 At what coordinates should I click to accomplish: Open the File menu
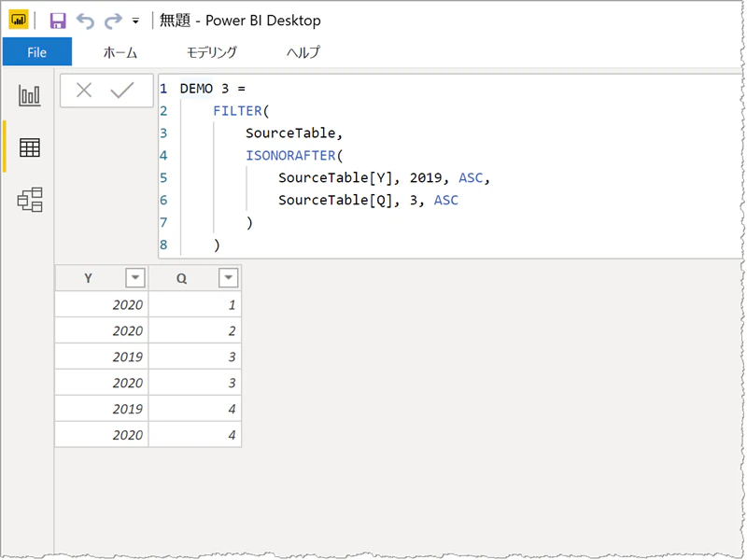point(37,52)
